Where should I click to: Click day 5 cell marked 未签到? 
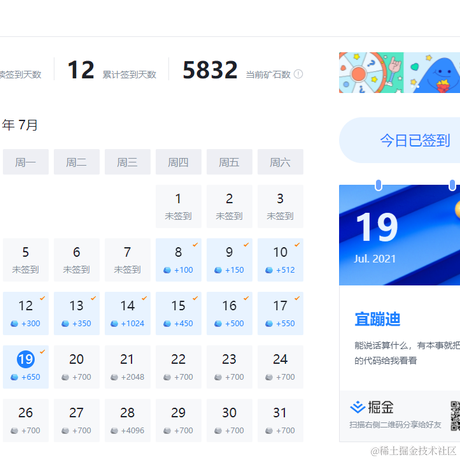click(26, 260)
